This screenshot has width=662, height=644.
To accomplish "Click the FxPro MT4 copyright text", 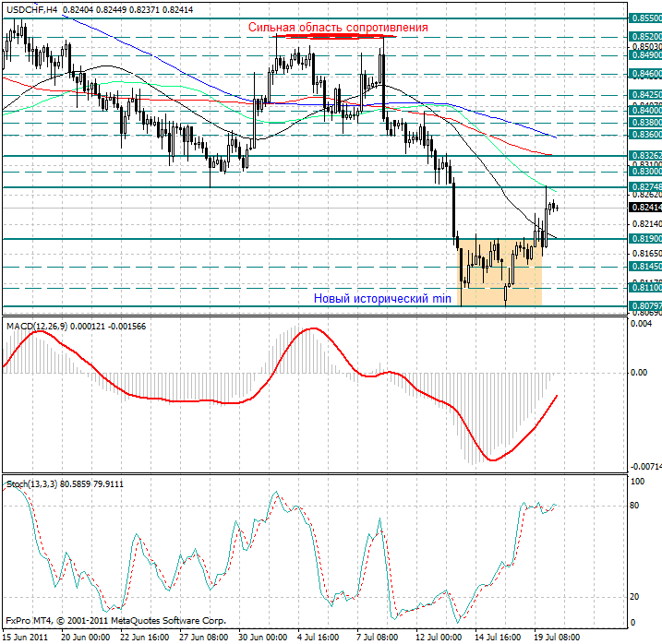I will (114, 622).
